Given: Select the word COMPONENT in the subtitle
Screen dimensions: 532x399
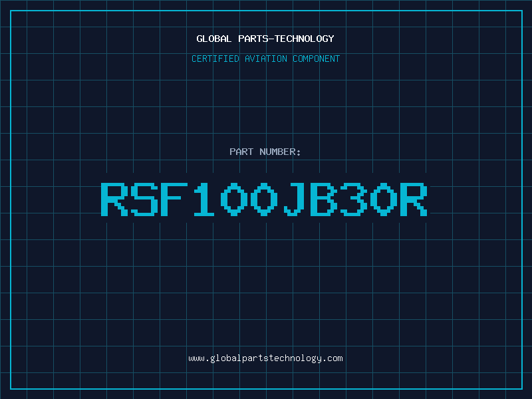Looking at the screenshot, I should (x=317, y=59).
